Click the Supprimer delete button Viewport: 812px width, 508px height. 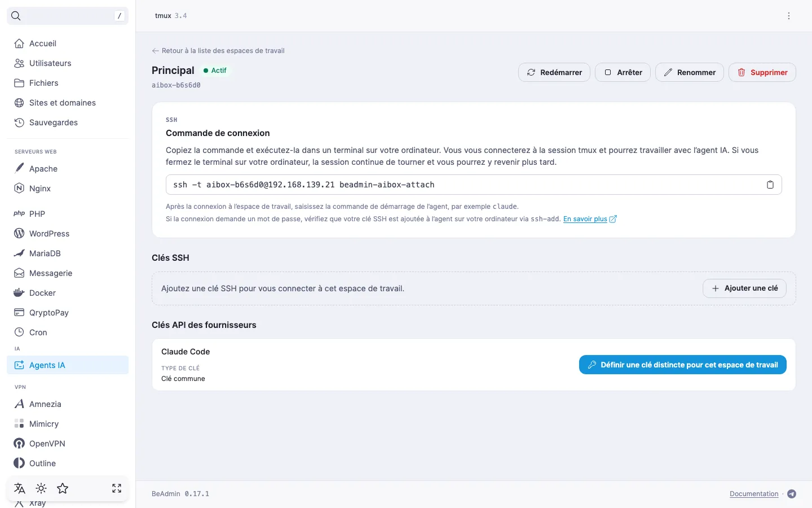[762, 72]
